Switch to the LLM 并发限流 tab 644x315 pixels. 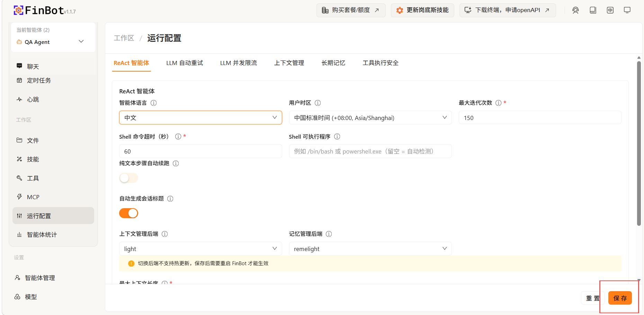tap(239, 63)
